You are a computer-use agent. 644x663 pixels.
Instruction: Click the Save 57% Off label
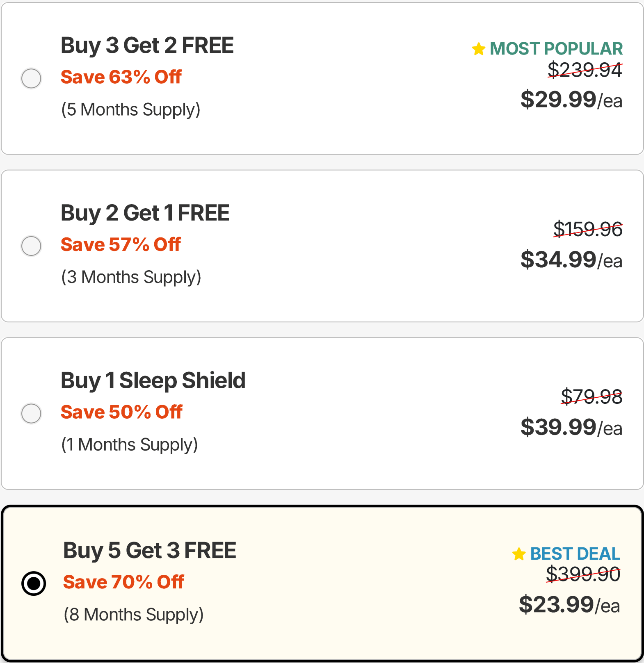(x=121, y=245)
